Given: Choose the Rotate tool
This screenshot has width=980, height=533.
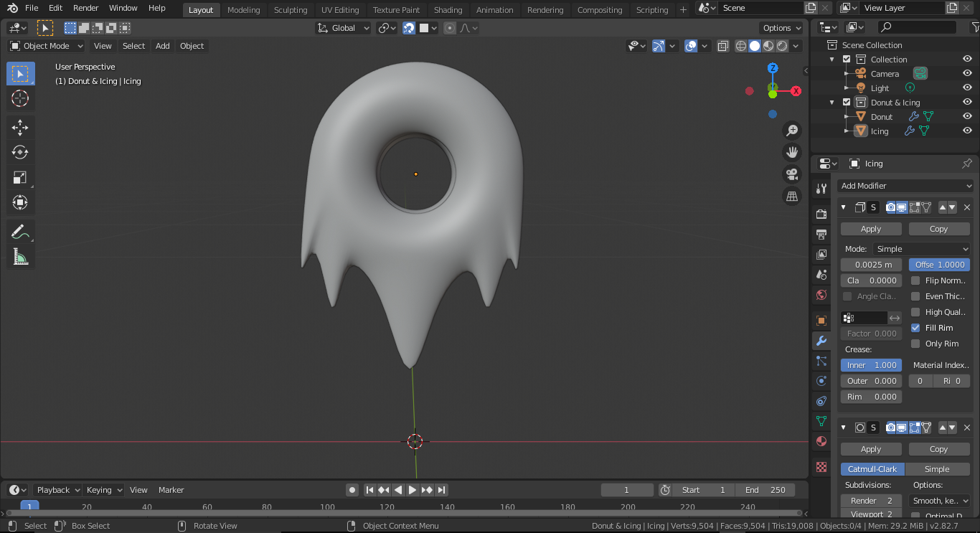Looking at the screenshot, I should click(20, 152).
